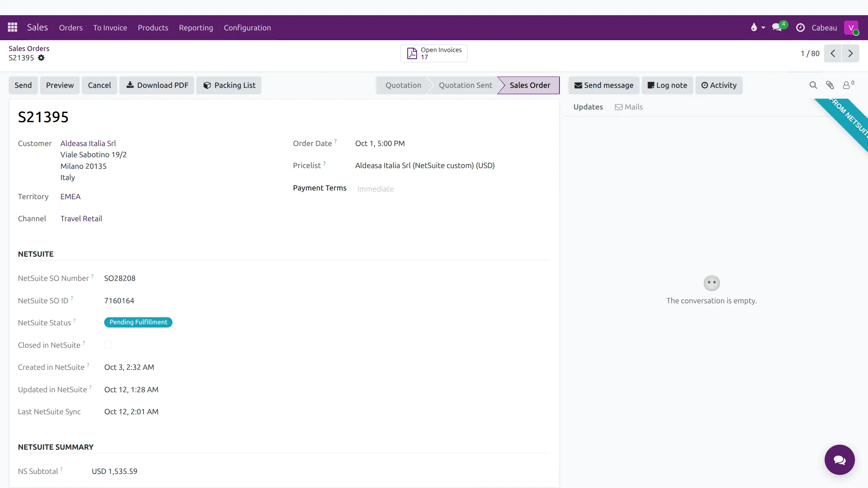The image size is (868, 488).
Task: Open the live chat bubble button
Action: click(x=839, y=459)
